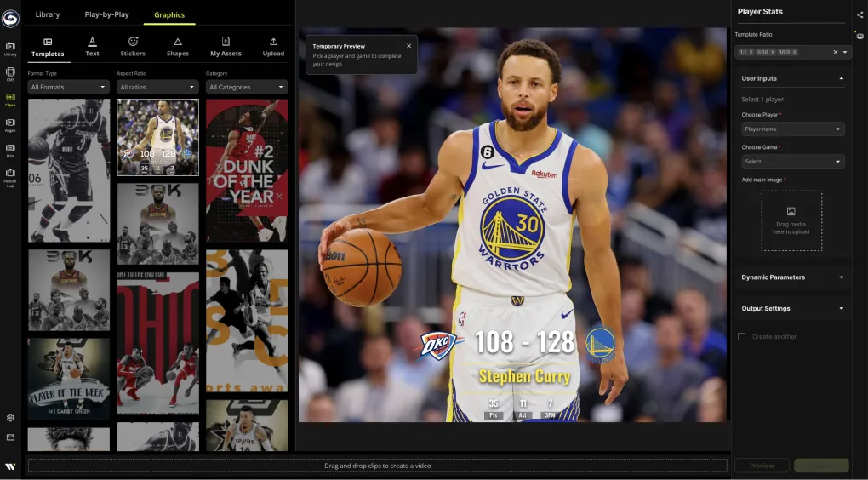The width and height of the screenshot is (868, 480).
Task: Open the Category dropdown
Action: click(x=247, y=87)
